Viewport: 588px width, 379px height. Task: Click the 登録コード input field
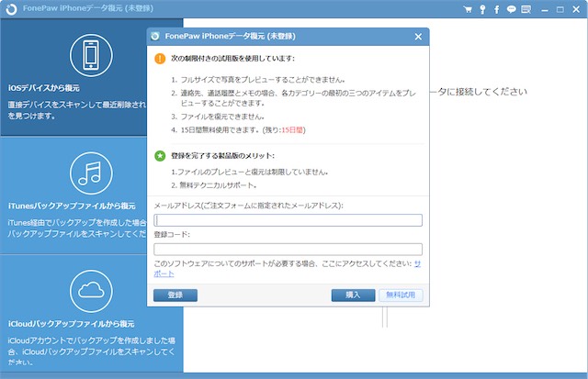click(x=288, y=250)
